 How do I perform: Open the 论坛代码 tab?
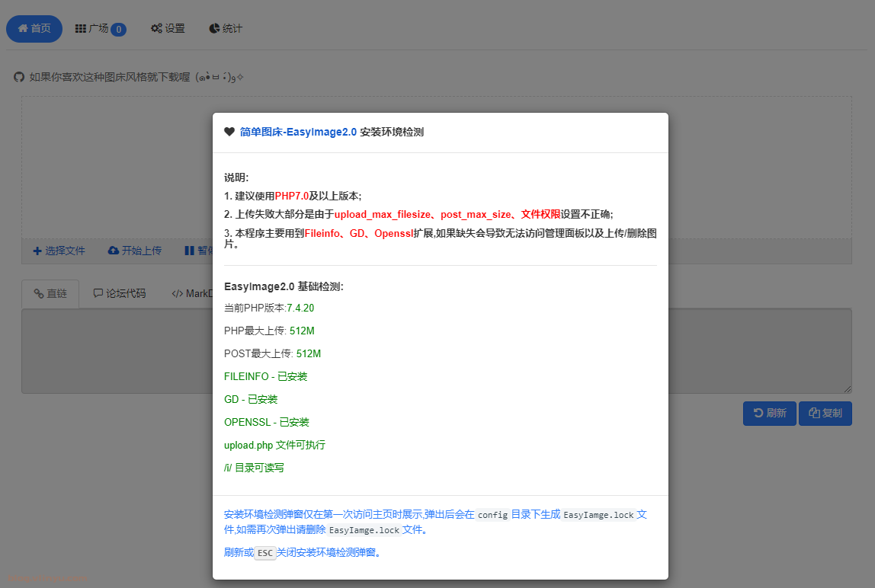(120, 293)
